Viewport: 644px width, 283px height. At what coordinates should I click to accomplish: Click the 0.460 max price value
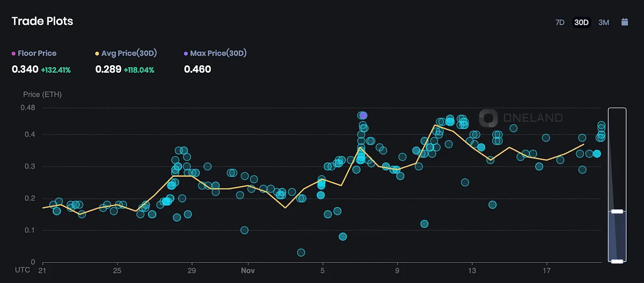(x=197, y=69)
